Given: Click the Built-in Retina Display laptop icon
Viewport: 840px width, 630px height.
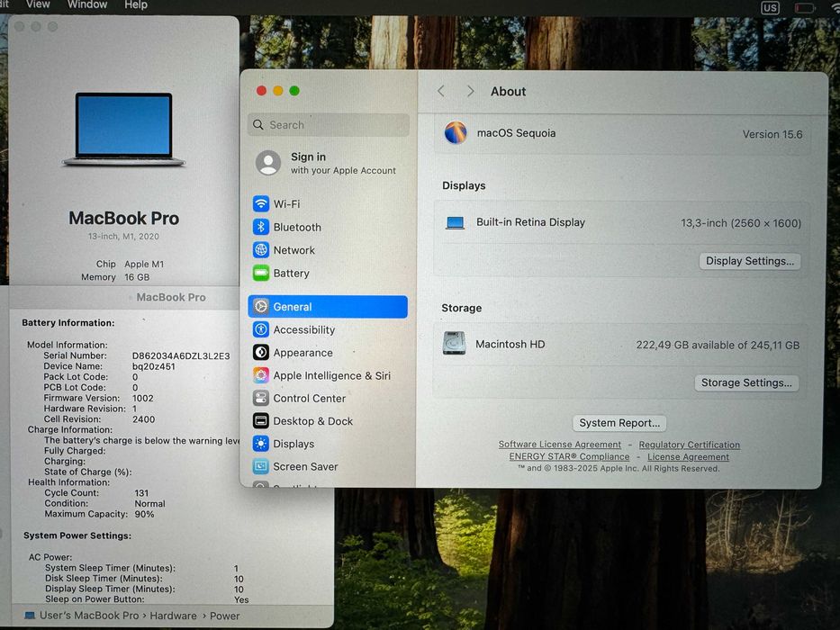Looking at the screenshot, I should click(455, 222).
